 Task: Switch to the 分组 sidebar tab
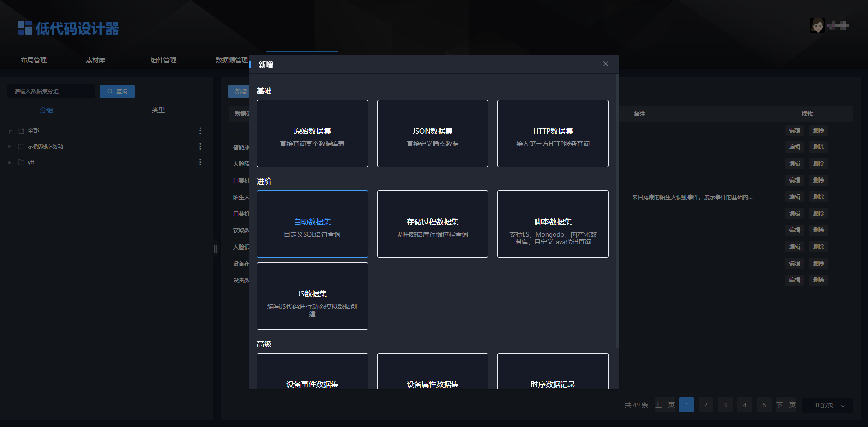click(x=47, y=110)
